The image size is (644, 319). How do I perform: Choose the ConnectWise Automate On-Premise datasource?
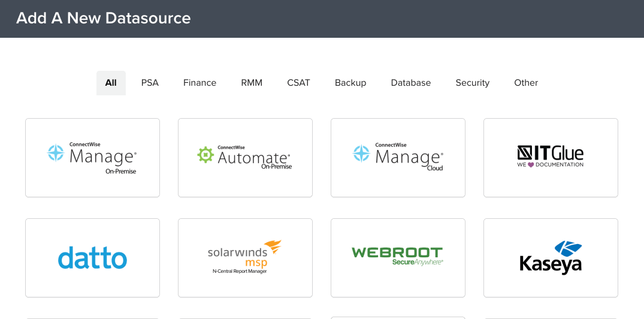(x=245, y=158)
